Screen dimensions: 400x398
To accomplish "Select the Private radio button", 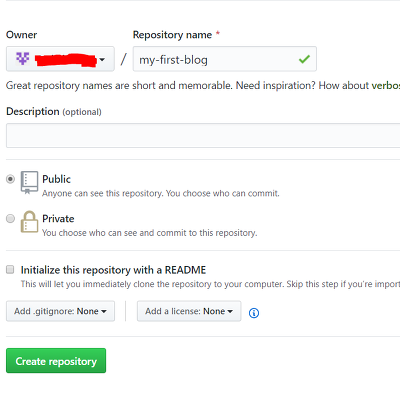I will point(10,219).
